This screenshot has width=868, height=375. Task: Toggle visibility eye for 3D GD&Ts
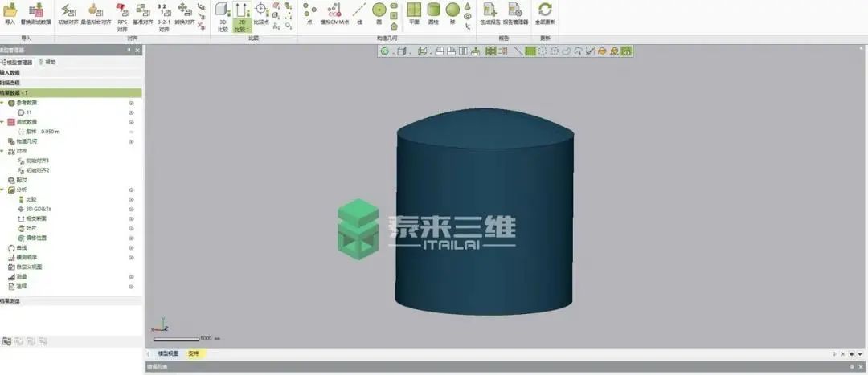click(x=131, y=209)
